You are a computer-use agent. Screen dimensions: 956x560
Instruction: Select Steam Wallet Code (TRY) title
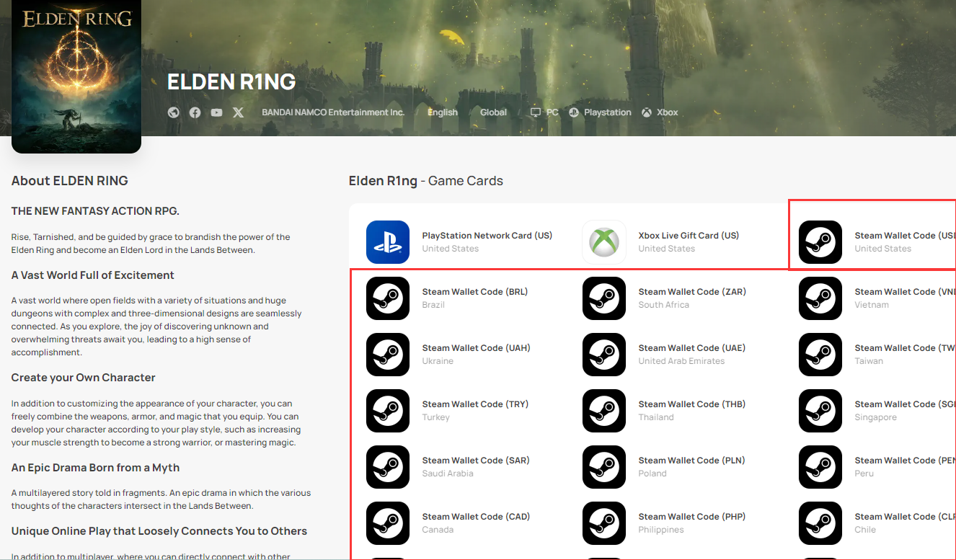pos(475,404)
